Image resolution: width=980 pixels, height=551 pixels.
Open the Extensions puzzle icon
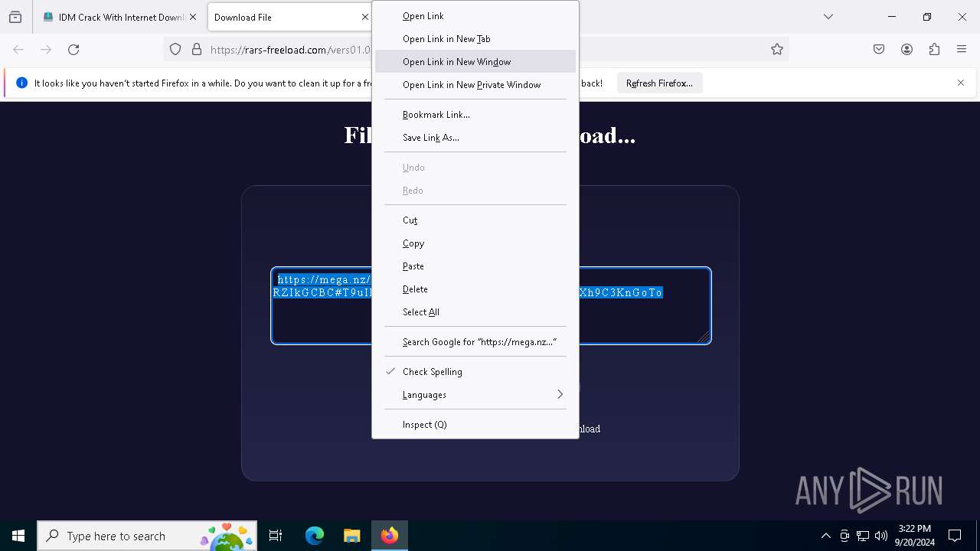pyautogui.click(x=934, y=50)
